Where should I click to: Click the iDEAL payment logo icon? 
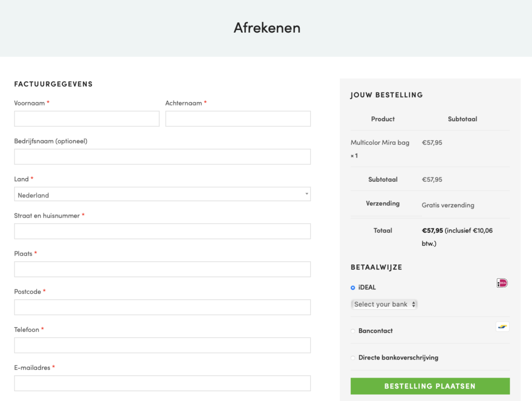click(x=502, y=283)
